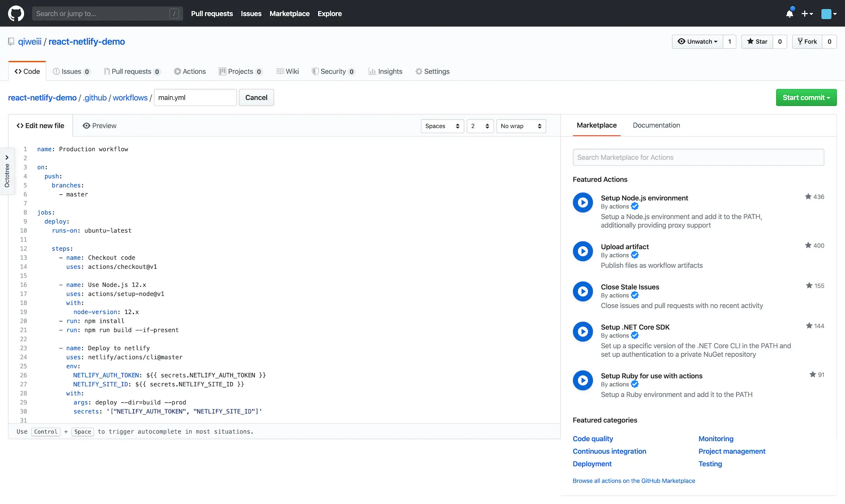Screen dimensions: 845x504
Task: Click the GitHub Octocat logo
Action: tap(16, 14)
